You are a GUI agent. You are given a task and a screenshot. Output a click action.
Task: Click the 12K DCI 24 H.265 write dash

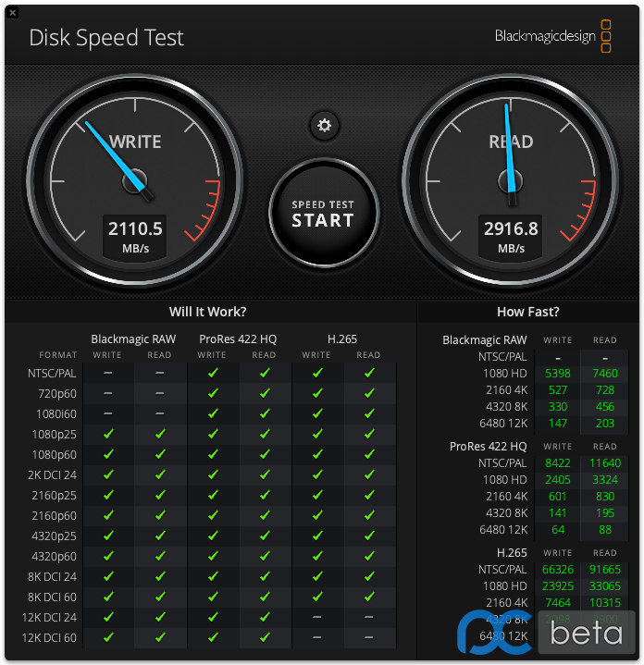[316, 617]
